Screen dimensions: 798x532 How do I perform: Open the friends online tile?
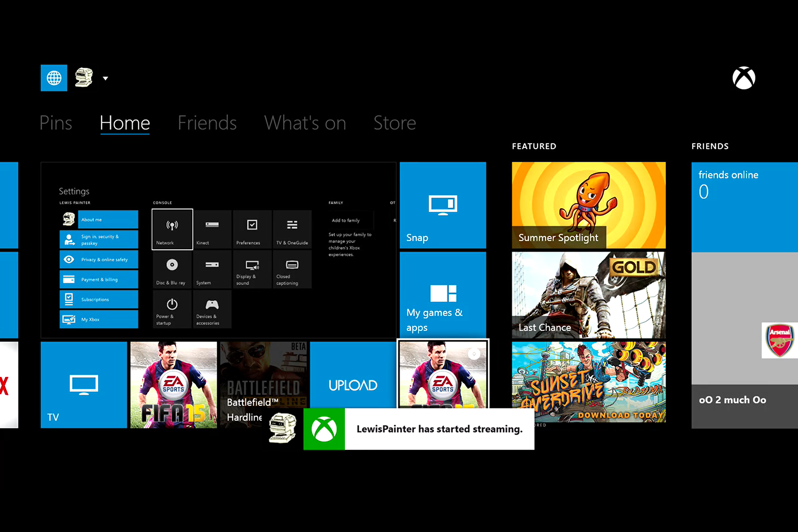click(745, 207)
